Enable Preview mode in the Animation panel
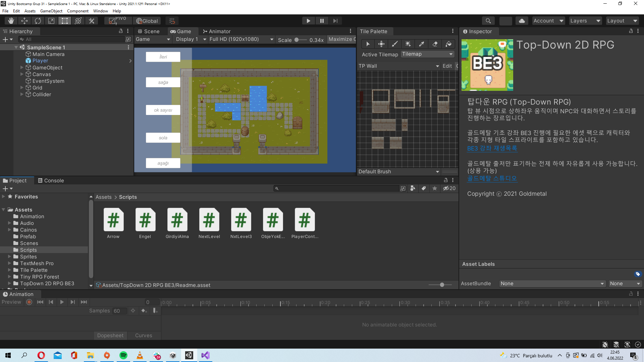 11,302
